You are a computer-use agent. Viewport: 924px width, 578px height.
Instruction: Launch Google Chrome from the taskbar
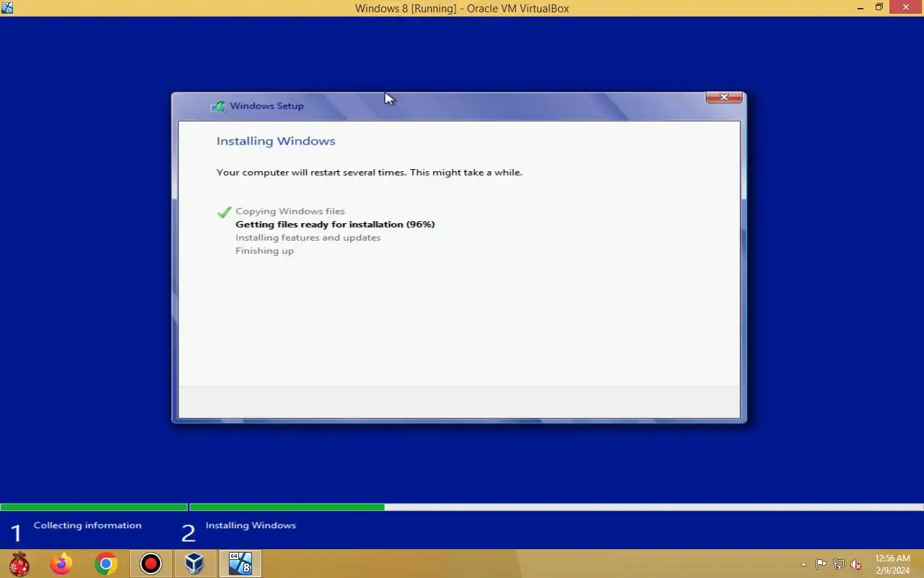(x=106, y=564)
